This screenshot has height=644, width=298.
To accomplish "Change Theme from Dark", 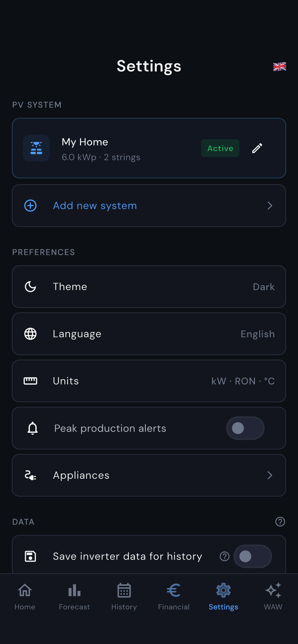I will tap(149, 287).
